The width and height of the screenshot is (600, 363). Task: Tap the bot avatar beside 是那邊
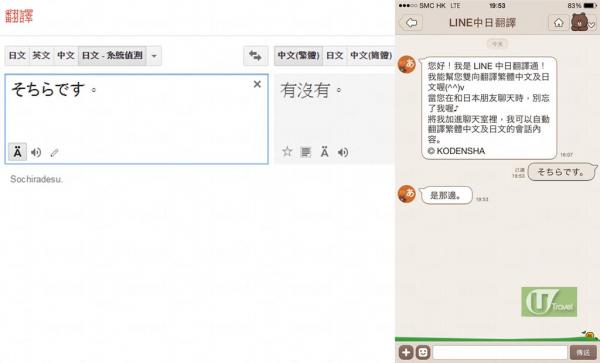pyautogui.click(x=407, y=194)
